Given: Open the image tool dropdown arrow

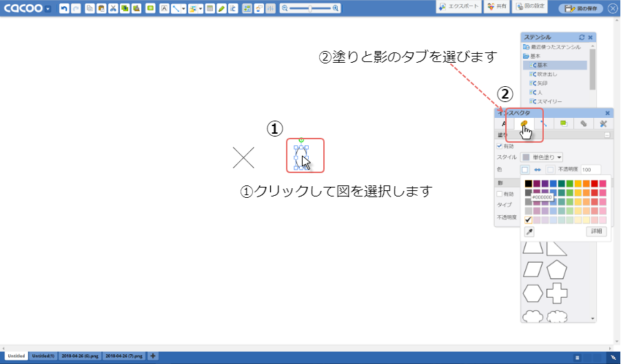Looking at the screenshot, I should point(201,9).
